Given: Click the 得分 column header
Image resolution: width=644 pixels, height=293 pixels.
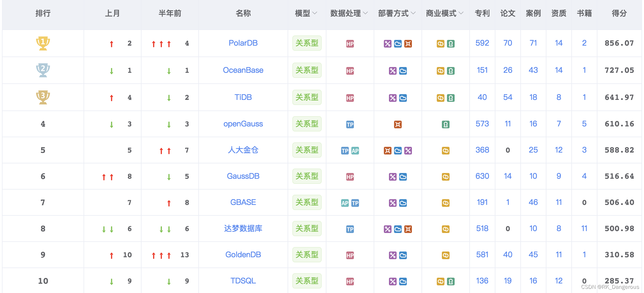Looking at the screenshot, I should pos(619,13).
